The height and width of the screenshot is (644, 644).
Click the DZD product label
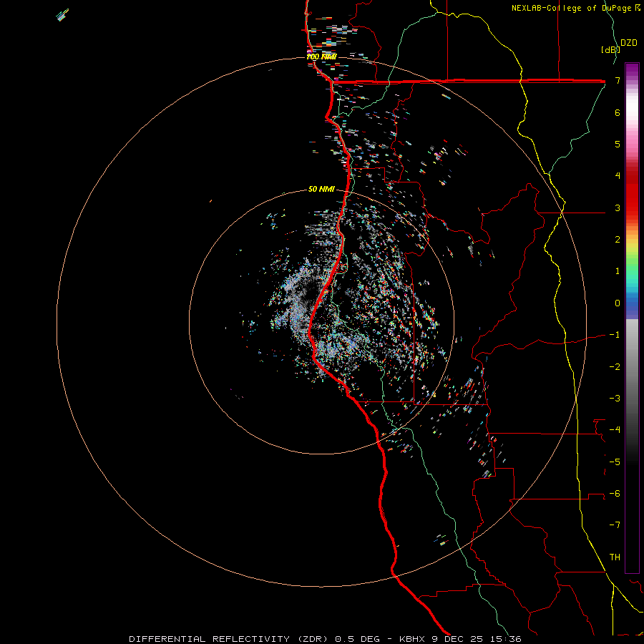click(x=629, y=43)
